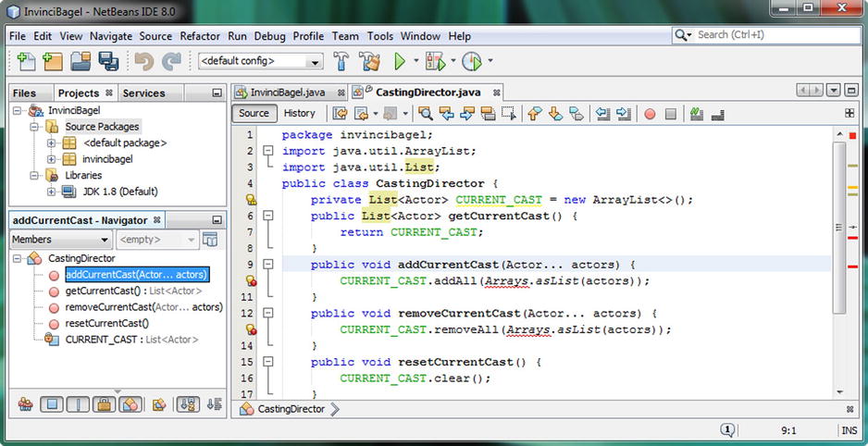This screenshot has height=446, width=868.
Task: Fold the addCurrentCast method at line 9
Action: pyautogui.click(x=268, y=265)
